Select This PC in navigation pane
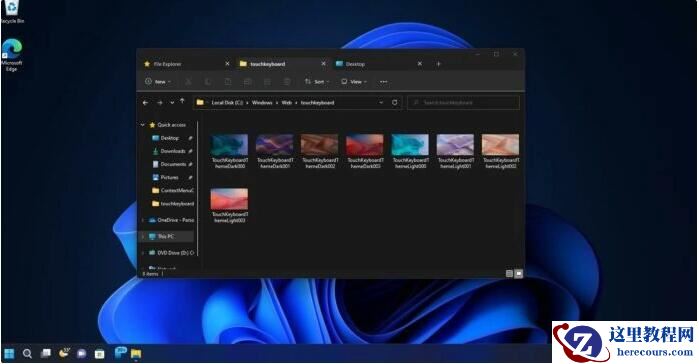The width and height of the screenshot is (699, 364). coord(167,237)
